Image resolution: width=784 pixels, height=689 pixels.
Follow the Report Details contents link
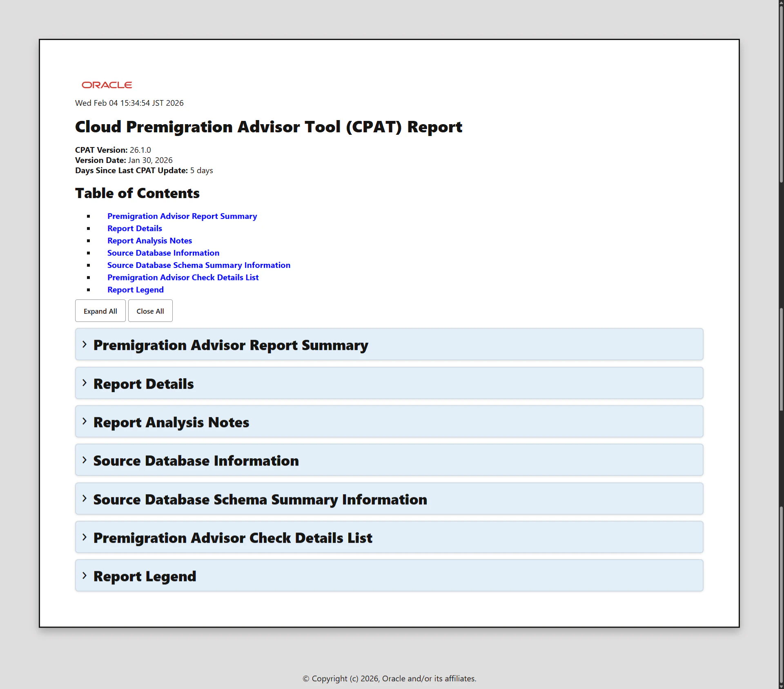point(135,228)
